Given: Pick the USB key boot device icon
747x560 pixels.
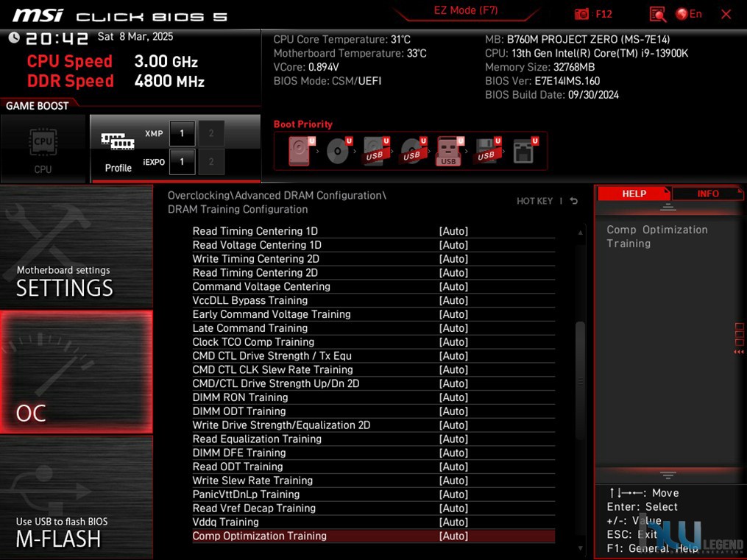Looking at the screenshot, I should (450, 150).
